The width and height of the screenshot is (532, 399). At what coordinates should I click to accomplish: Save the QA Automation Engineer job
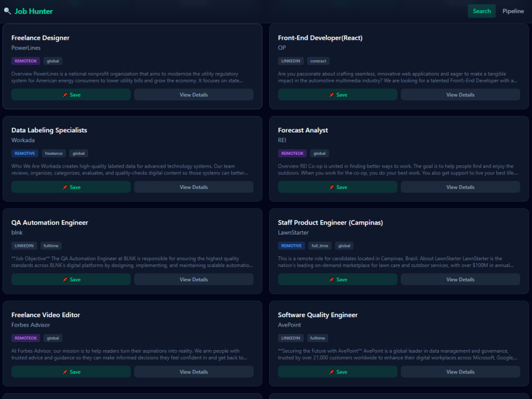pos(71,279)
